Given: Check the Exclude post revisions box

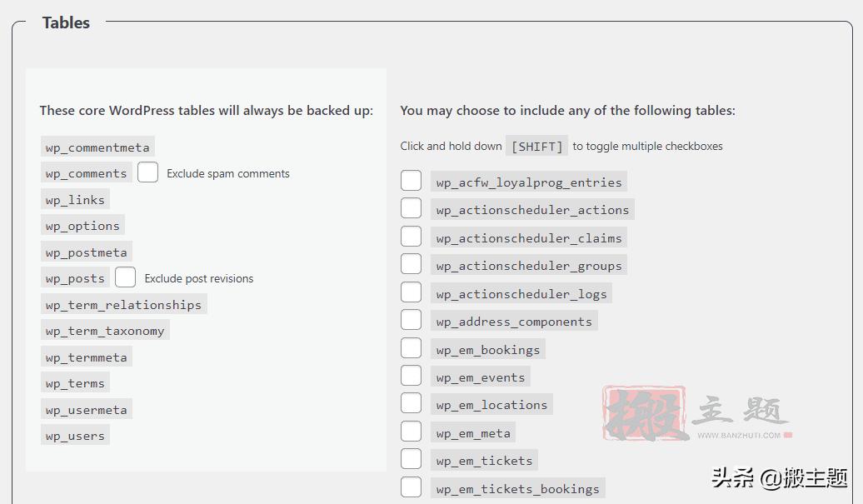Looking at the screenshot, I should (126, 277).
